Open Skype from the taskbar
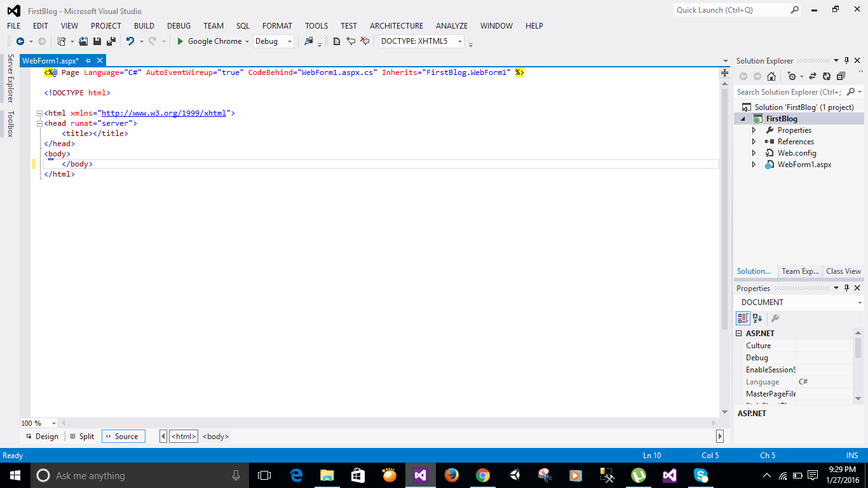Screen dimensions: 868x488 tap(701, 475)
